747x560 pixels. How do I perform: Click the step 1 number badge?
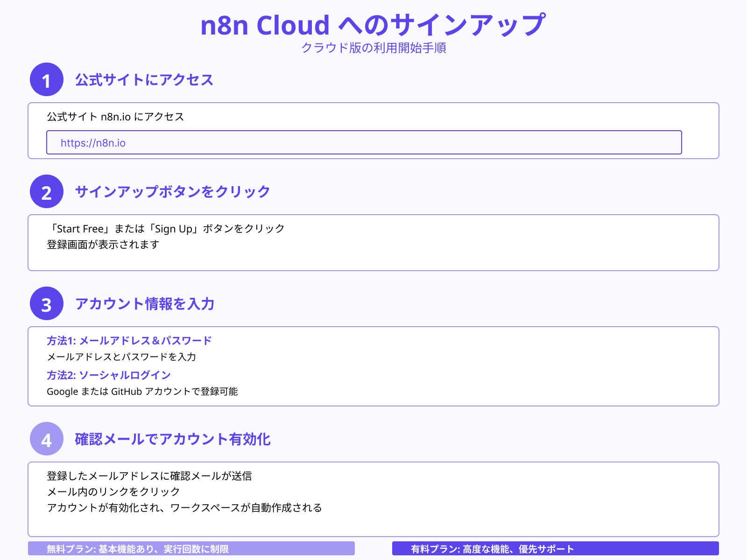click(x=46, y=80)
